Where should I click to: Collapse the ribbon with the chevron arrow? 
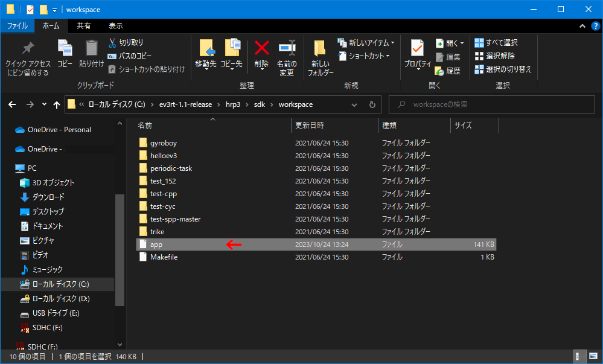[x=582, y=25]
